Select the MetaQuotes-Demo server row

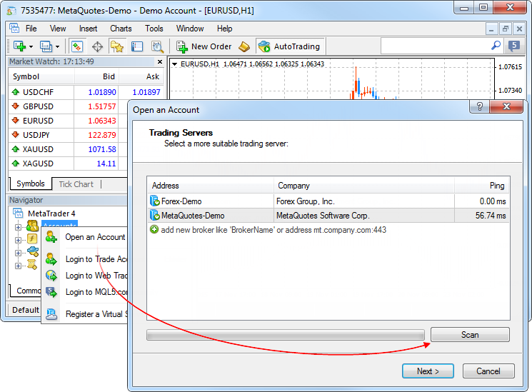[328, 216]
